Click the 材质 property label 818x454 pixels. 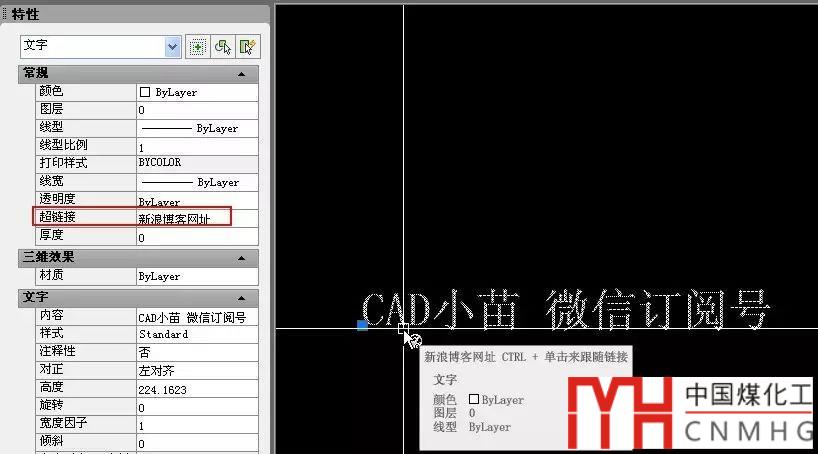tap(51, 274)
